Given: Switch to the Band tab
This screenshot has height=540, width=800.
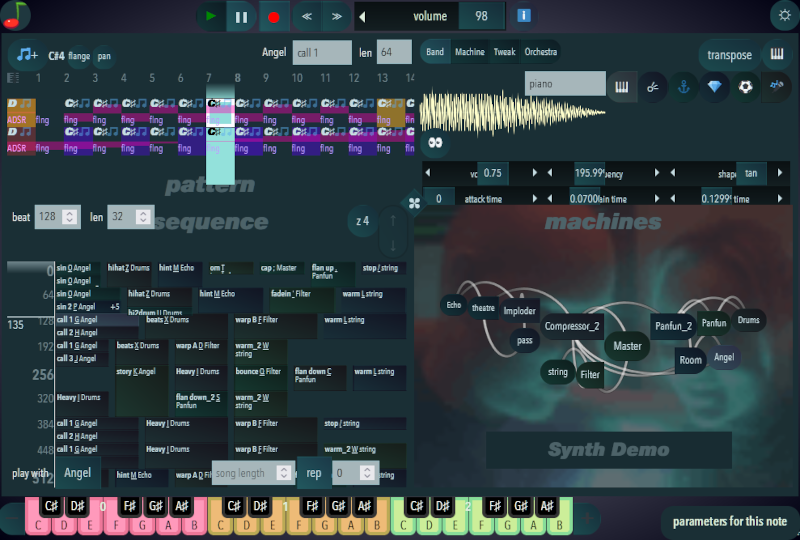Looking at the screenshot, I should (435, 52).
